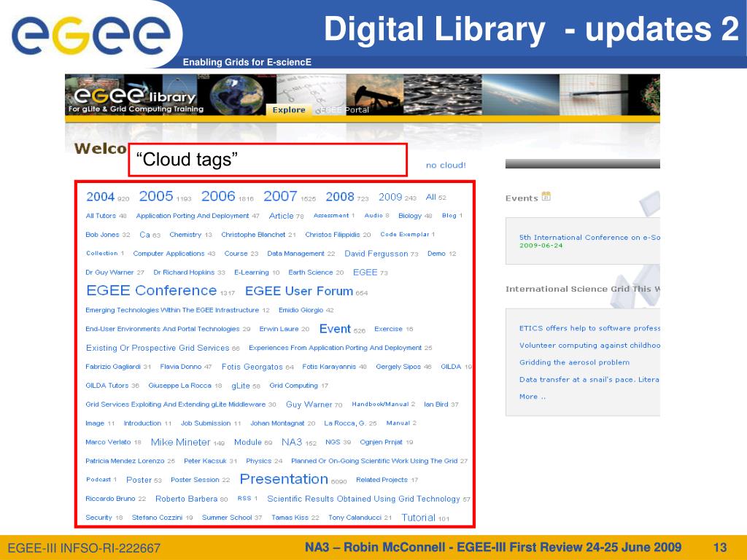Open the Bob Jones tag
This screenshot has width=747, height=560.
102,235
